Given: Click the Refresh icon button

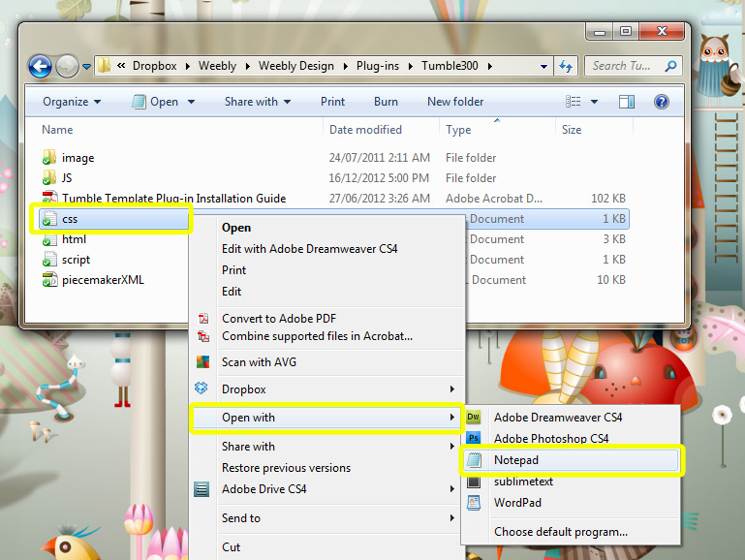Looking at the screenshot, I should pyautogui.click(x=566, y=66).
